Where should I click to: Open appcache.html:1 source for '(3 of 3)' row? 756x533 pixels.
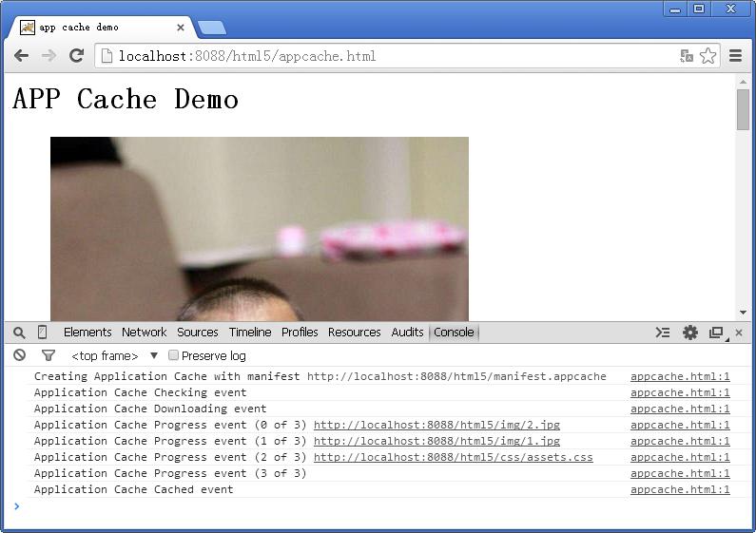click(680, 473)
